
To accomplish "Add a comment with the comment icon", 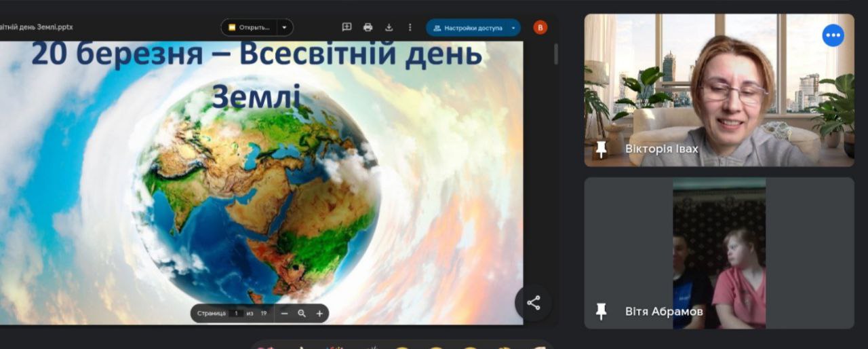I will coord(347,27).
